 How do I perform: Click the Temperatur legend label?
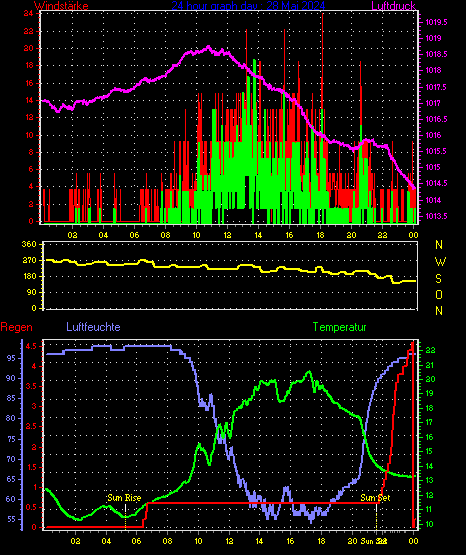coord(340,327)
